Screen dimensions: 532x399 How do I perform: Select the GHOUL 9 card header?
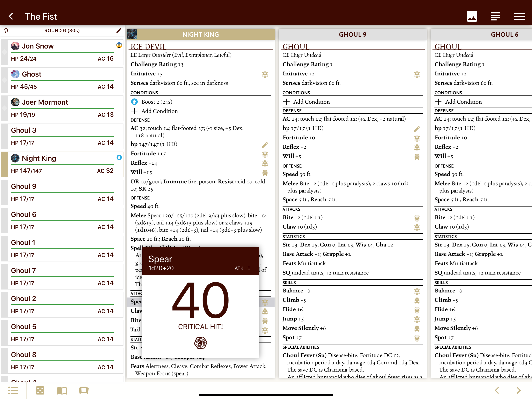pos(352,34)
